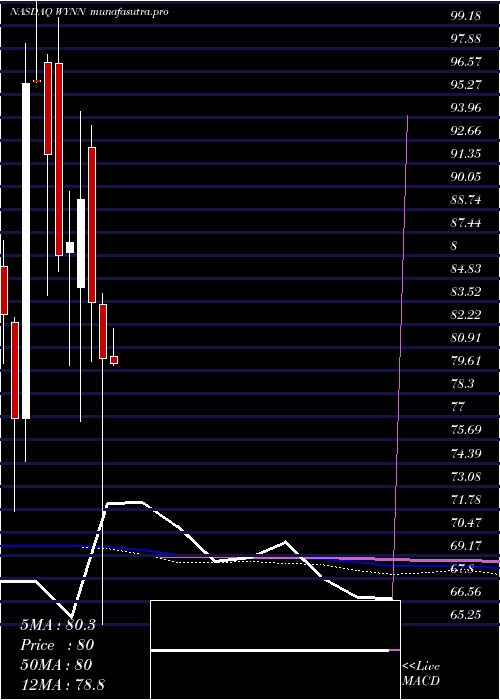
Task: Select the 77 price axis label
Action: [458, 407]
